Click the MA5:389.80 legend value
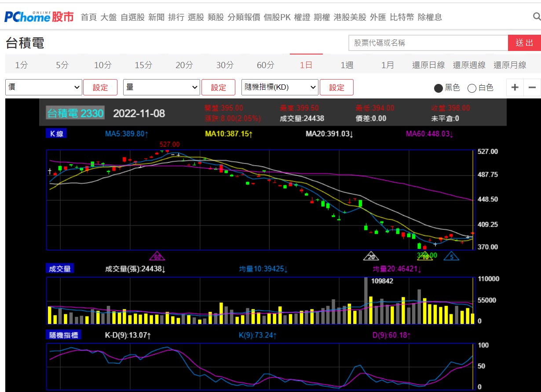The height and width of the screenshot is (392, 541). pos(127,134)
